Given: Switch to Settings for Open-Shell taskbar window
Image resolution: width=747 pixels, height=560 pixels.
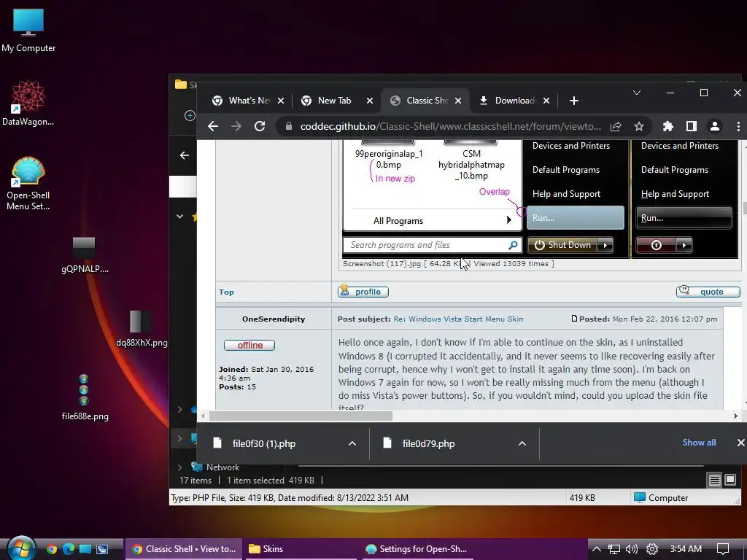Looking at the screenshot, I should point(417,549).
